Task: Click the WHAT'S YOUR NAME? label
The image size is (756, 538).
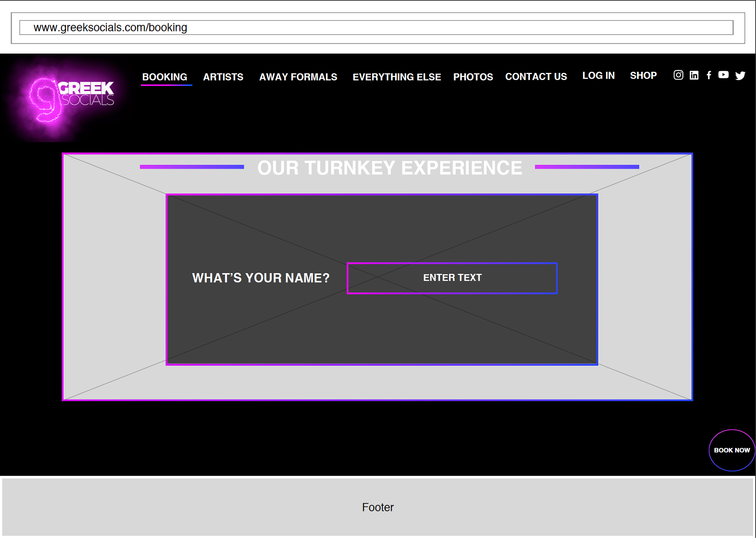Action: [x=261, y=278]
